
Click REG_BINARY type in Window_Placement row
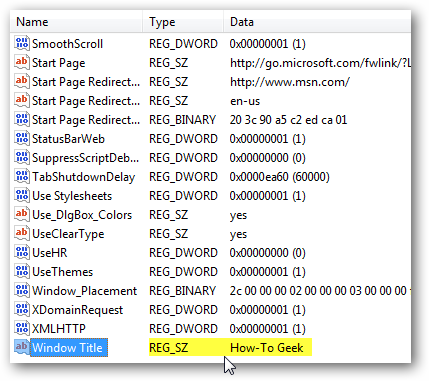[x=182, y=291]
